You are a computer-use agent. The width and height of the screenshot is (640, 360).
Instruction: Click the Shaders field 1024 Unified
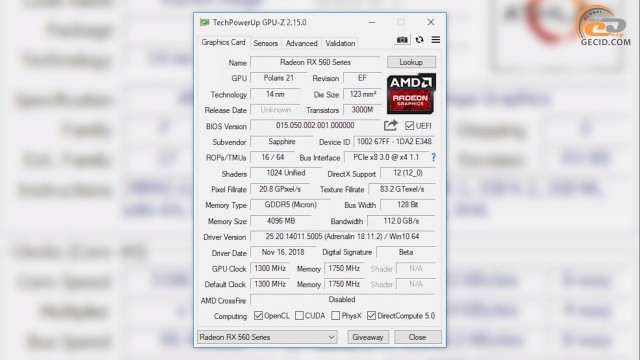pyautogui.click(x=286, y=173)
